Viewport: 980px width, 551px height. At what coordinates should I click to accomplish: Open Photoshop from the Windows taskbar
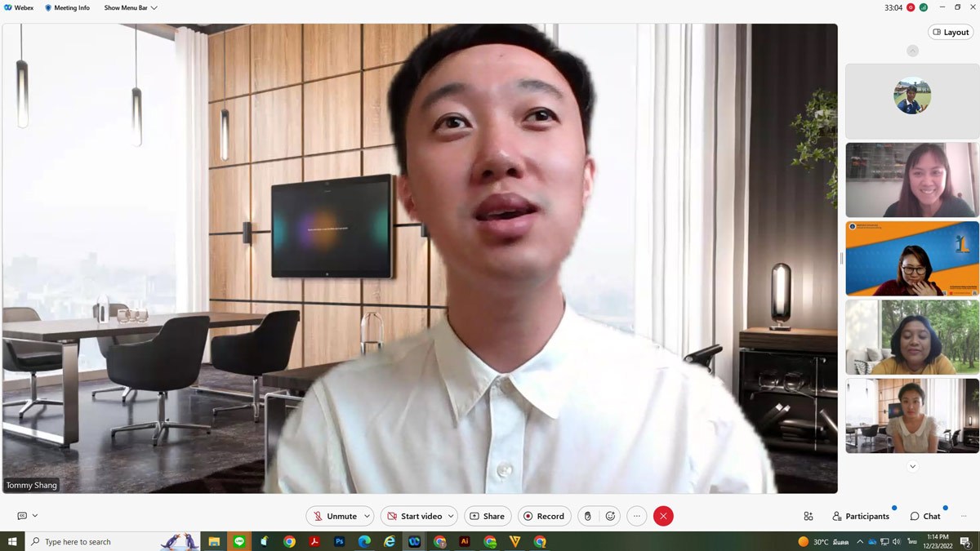tap(339, 541)
